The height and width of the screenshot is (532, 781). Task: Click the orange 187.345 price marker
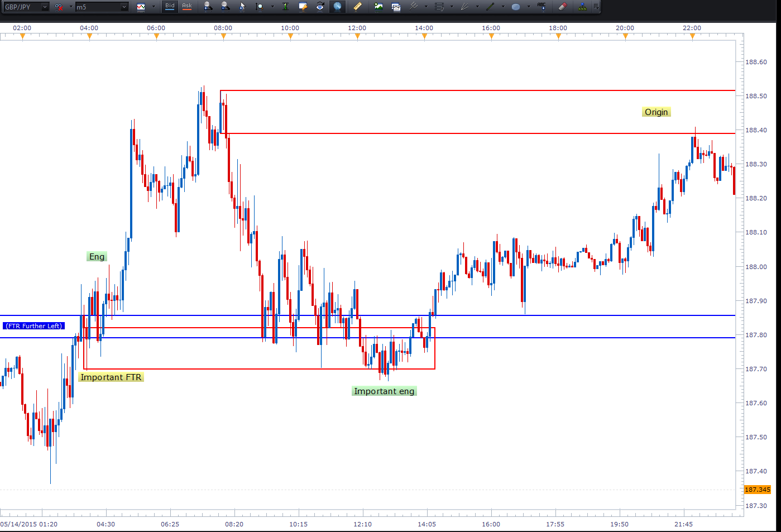[x=758, y=490]
